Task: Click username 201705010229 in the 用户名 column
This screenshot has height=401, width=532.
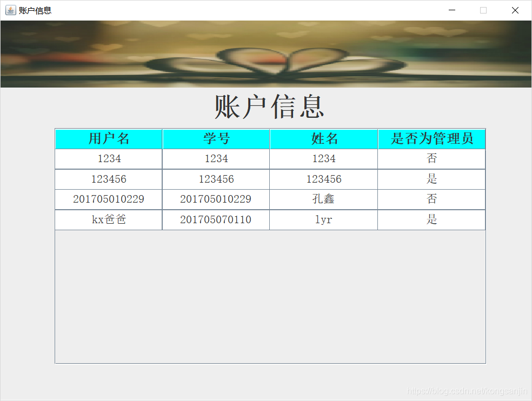Action: click(109, 199)
